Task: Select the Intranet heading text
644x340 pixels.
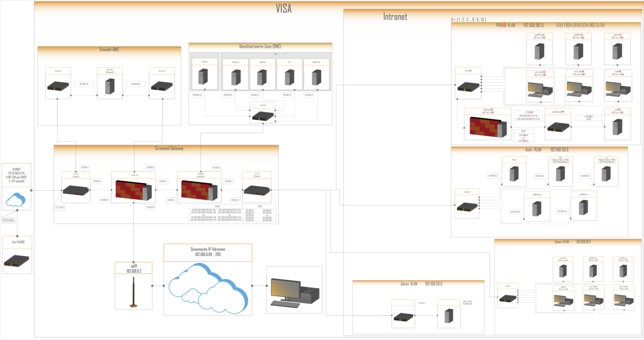Action: 395,17
